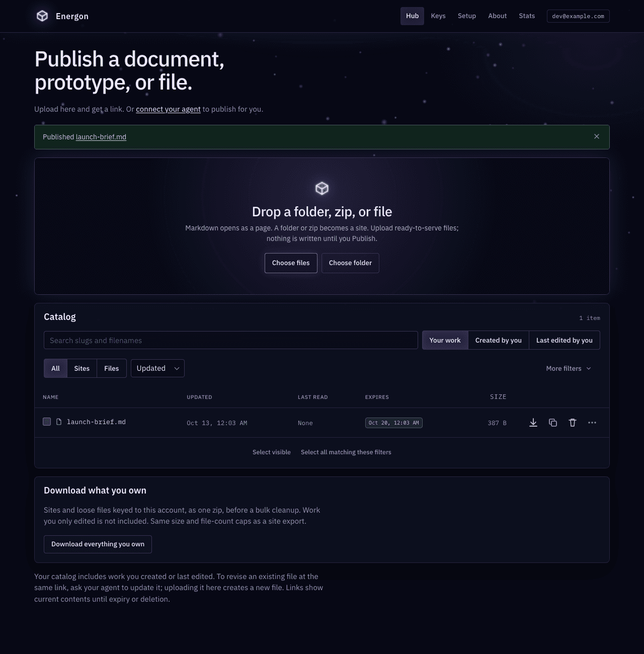Screen dimensions: 644x654
Task: Filter by Created by you
Action: pyautogui.click(x=499, y=340)
